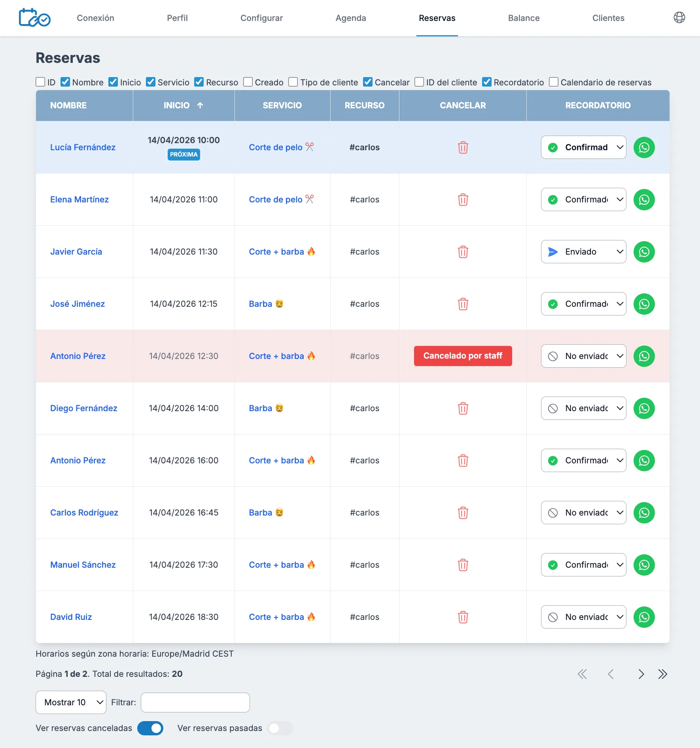Screen dimensions: 700x748
Task: Jump to last page double arrow
Action: coord(663,674)
